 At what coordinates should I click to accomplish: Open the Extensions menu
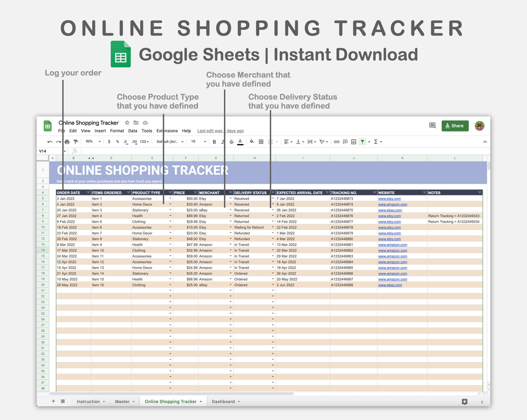tap(167, 131)
